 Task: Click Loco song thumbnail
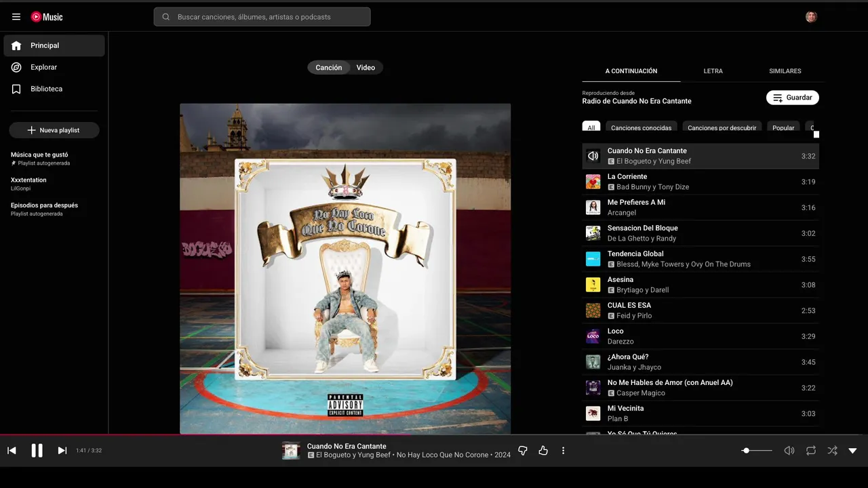[593, 336]
